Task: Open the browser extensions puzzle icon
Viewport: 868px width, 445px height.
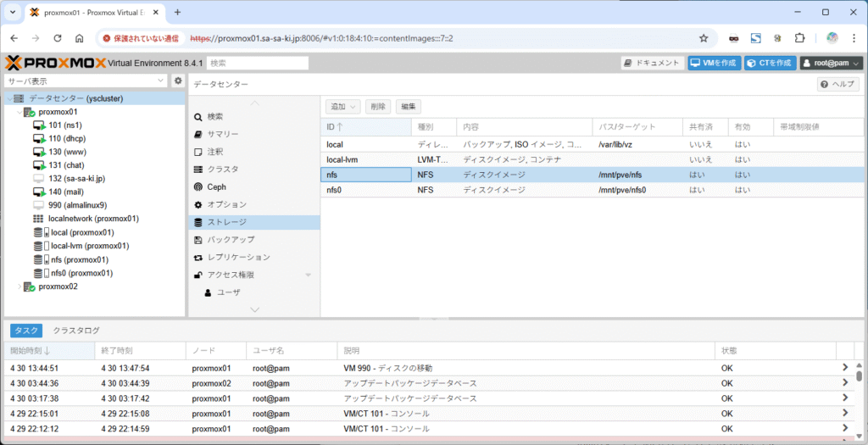Action: [799, 38]
